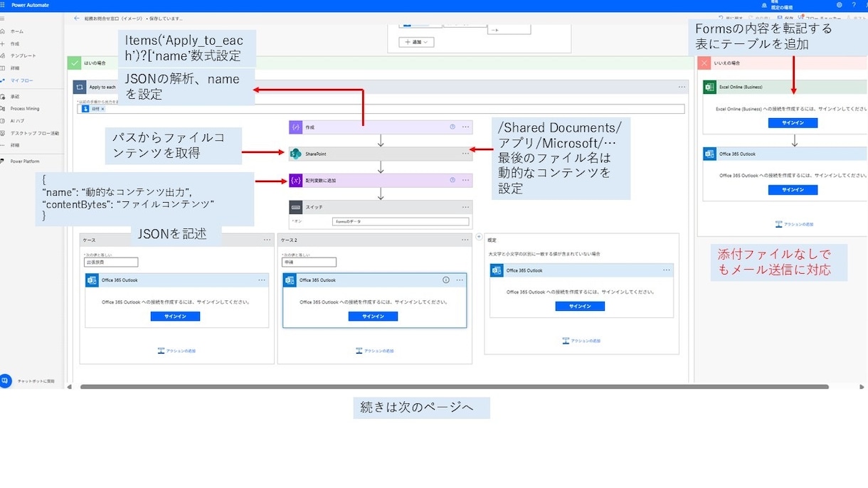Open more options on 既定 Outlook card
The height and width of the screenshot is (488, 868).
[667, 270]
